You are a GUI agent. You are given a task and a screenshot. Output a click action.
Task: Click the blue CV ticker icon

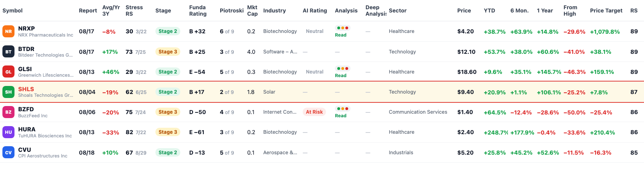[x=8, y=153]
